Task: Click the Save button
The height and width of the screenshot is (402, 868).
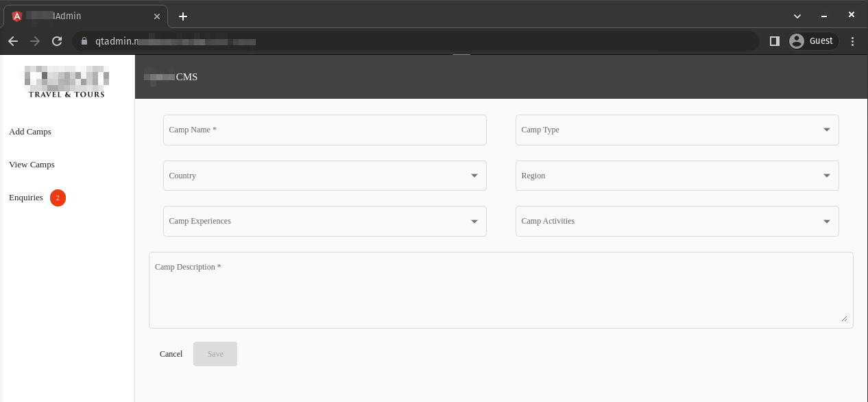Action: pos(215,354)
